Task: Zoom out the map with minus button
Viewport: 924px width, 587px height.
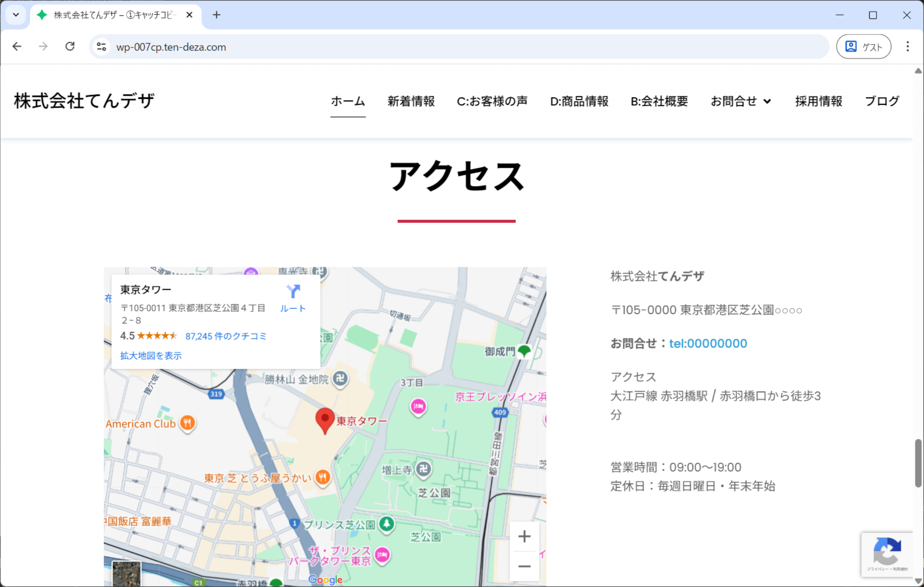Action: click(x=524, y=566)
